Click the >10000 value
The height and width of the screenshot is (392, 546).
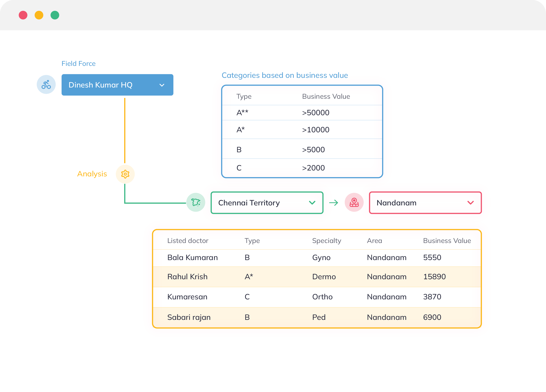316,130
